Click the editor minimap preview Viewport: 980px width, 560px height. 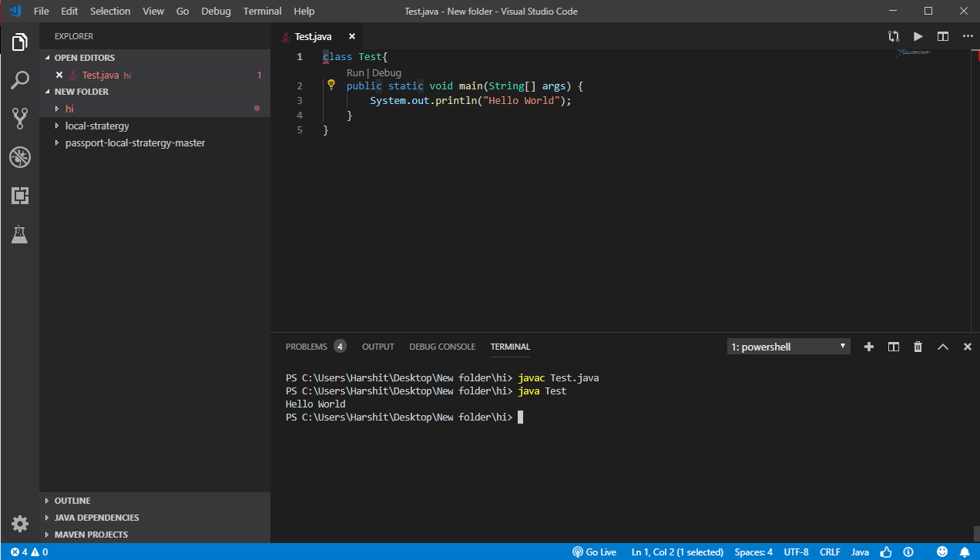(914, 52)
